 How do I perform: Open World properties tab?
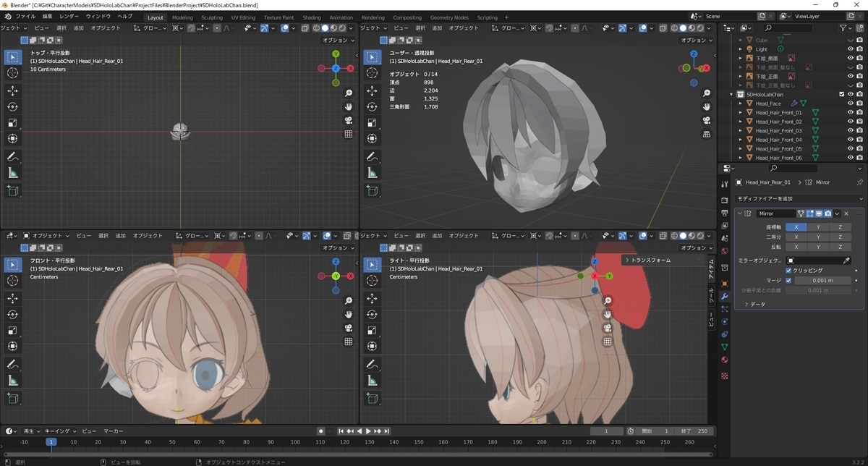(x=725, y=251)
